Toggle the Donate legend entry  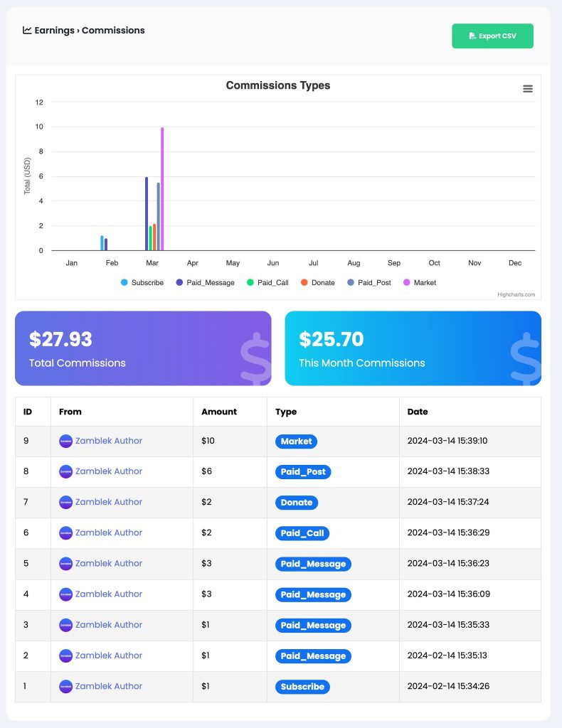coord(318,282)
